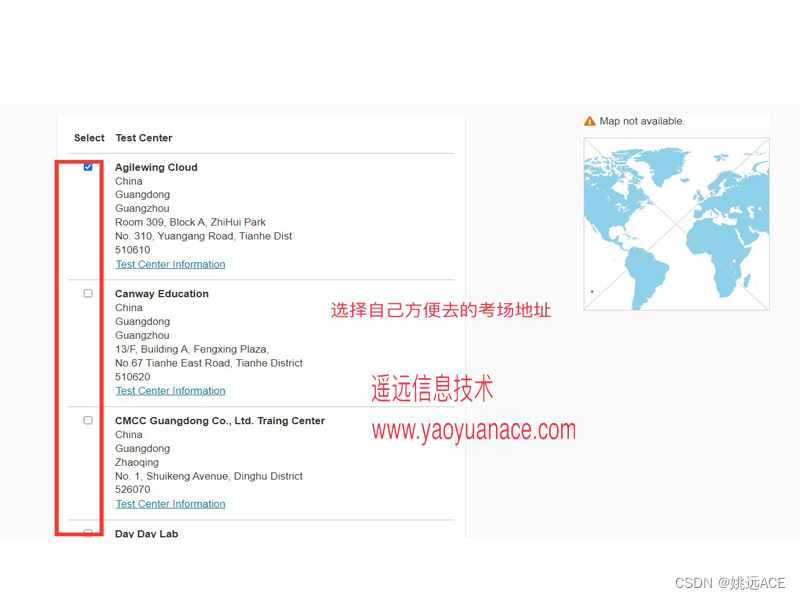The image size is (800, 600).
Task: Click 'No. 310, Yuangang Road, Tianhe Dist' text
Action: pyautogui.click(x=204, y=236)
